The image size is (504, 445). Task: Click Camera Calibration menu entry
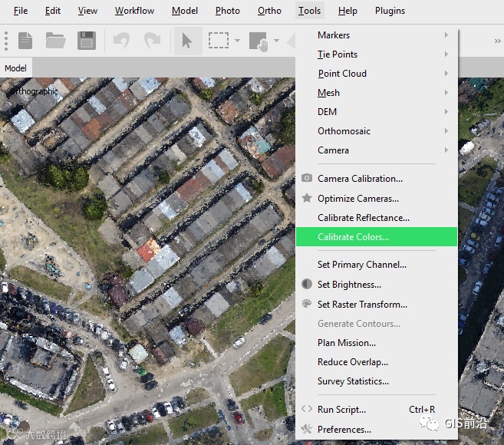pos(360,179)
